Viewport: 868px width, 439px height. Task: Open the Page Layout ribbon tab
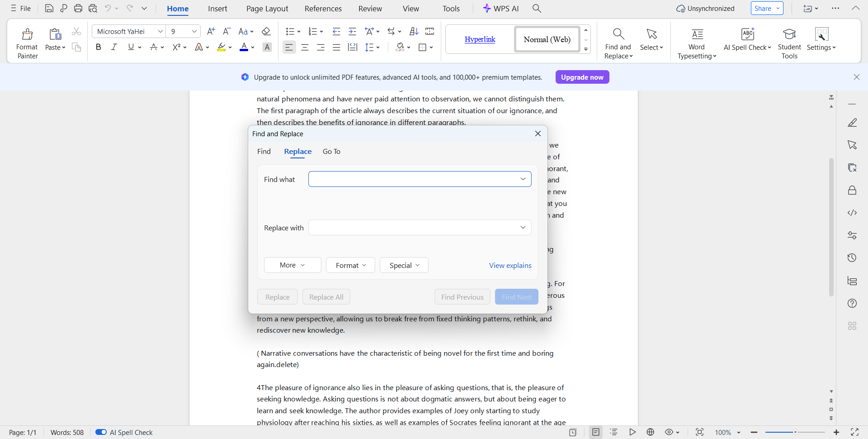pos(267,9)
